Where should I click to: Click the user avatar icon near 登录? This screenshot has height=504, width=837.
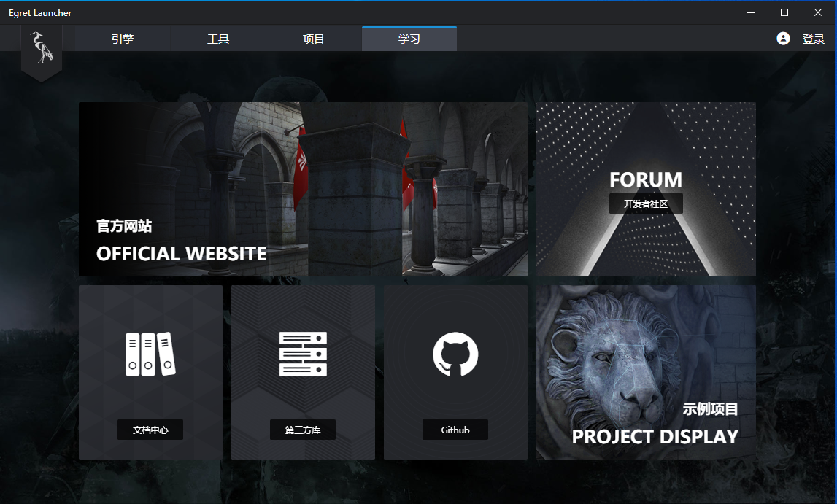pos(783,39)
